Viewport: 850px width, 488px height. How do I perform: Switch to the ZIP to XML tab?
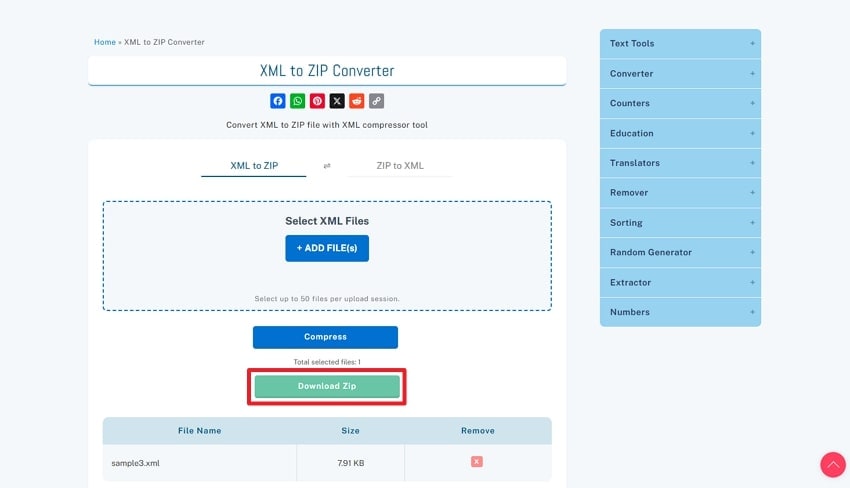(400, 166)
